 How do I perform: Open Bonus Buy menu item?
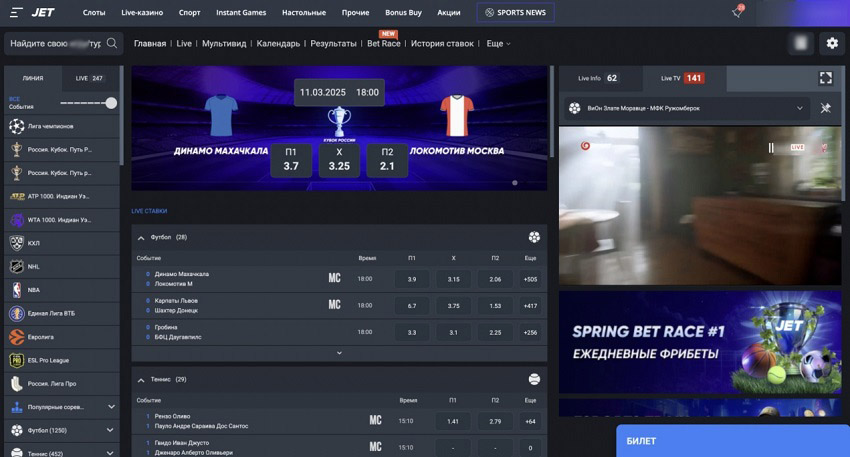coord(403,12)
